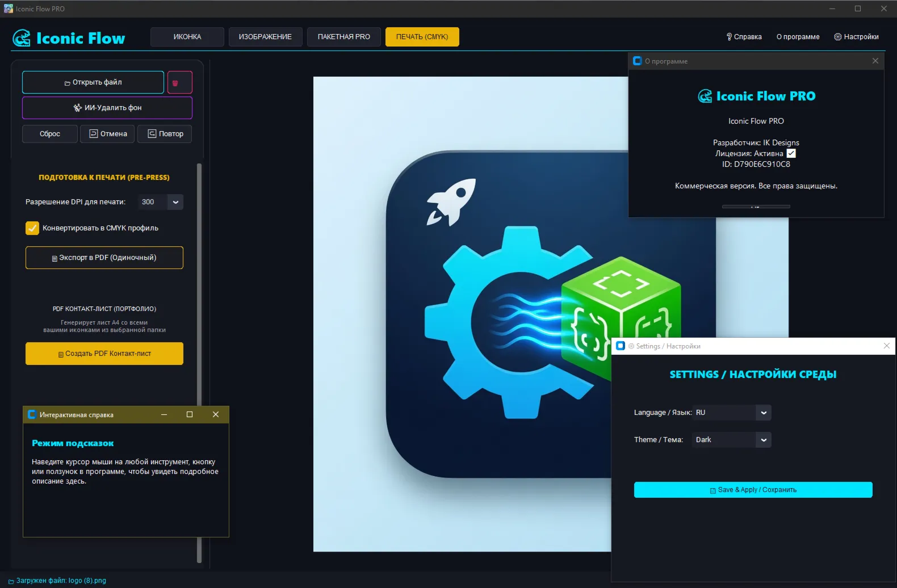Click the rocket icon on the preview image
897x588 pixels.
point(451,202)
